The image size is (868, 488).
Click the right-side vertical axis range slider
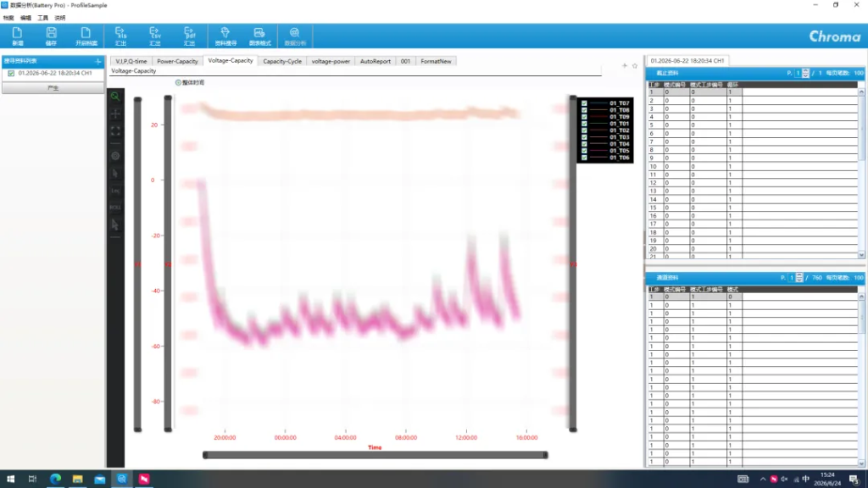pyautogui.click(x=573, y=263)
